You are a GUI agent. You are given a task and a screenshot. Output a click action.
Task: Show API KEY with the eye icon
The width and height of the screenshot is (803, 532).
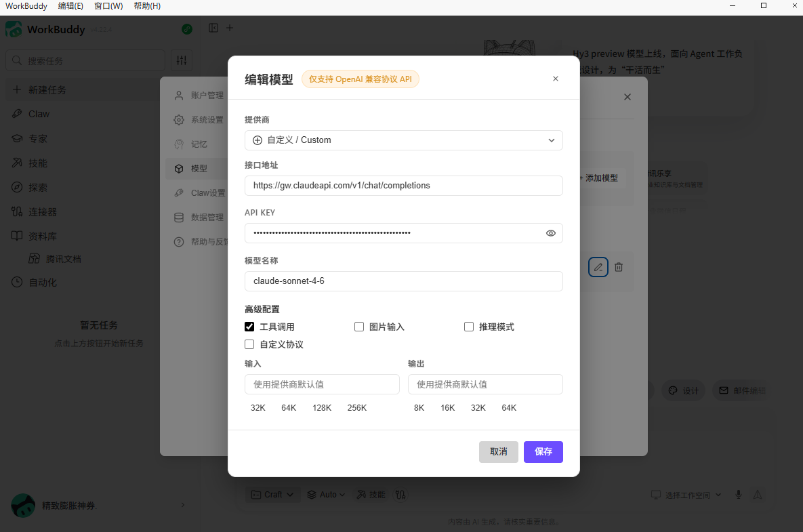tap(550, 233)
